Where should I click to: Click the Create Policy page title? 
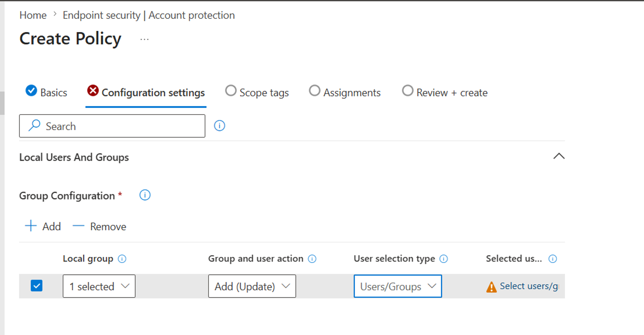click(70, 39)
